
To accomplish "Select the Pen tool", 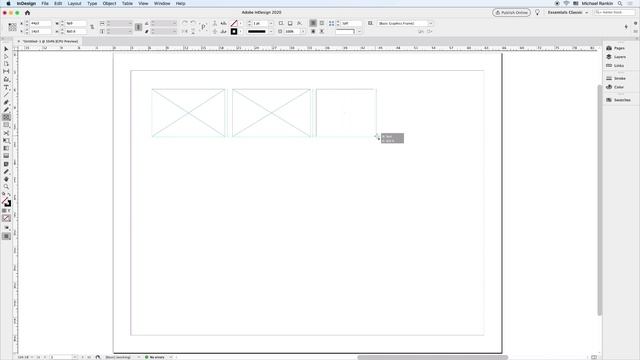I will click(6, 102).
